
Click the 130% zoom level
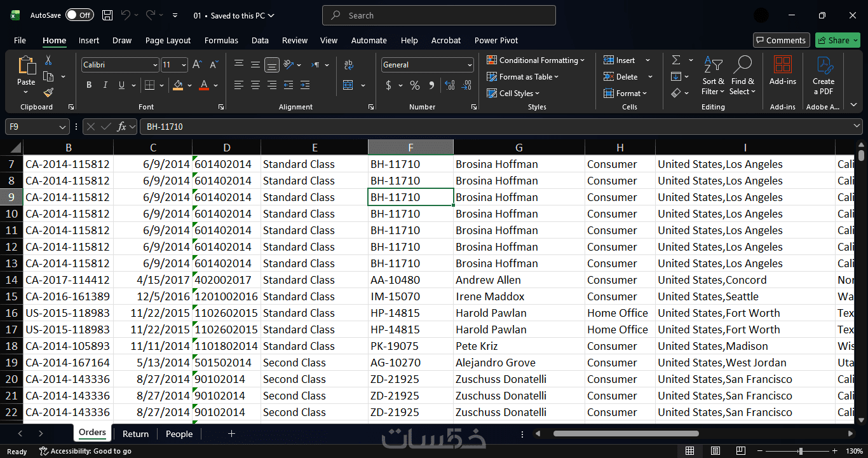click(x=855, y=451)
